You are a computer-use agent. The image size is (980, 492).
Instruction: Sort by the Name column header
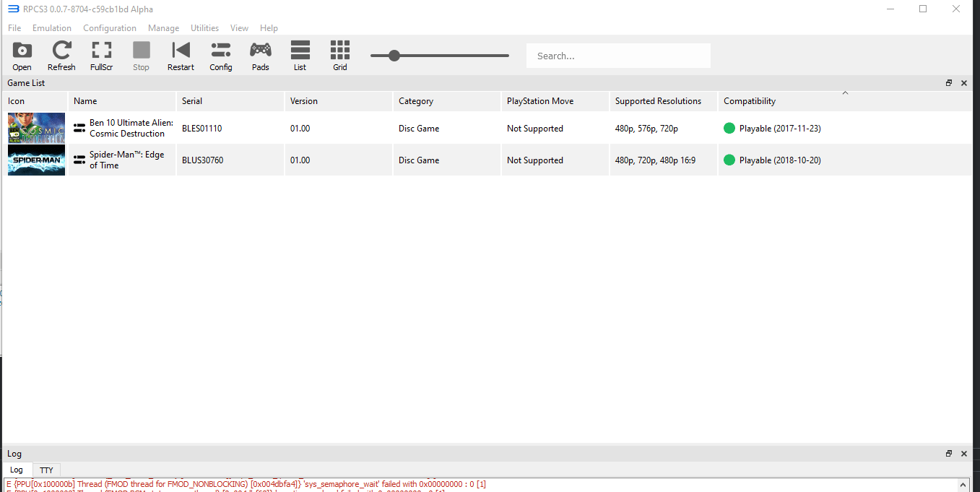click(x=122, y=101)
